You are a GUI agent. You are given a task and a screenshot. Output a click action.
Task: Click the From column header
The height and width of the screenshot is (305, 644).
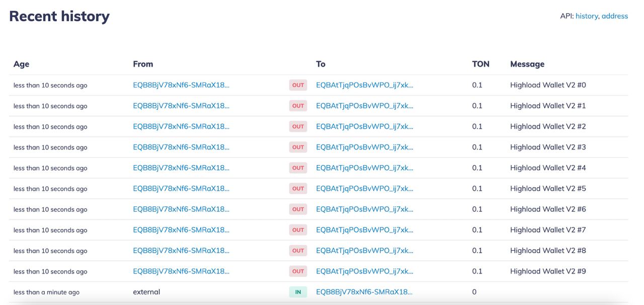(143, 64)
